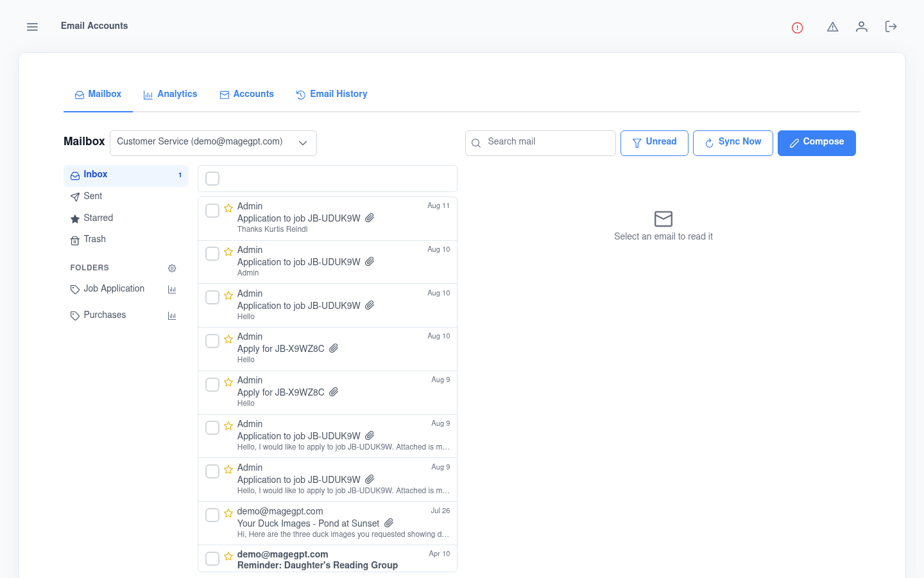
Task: Open the user profile icon
Action: click(x=862, y=26)
